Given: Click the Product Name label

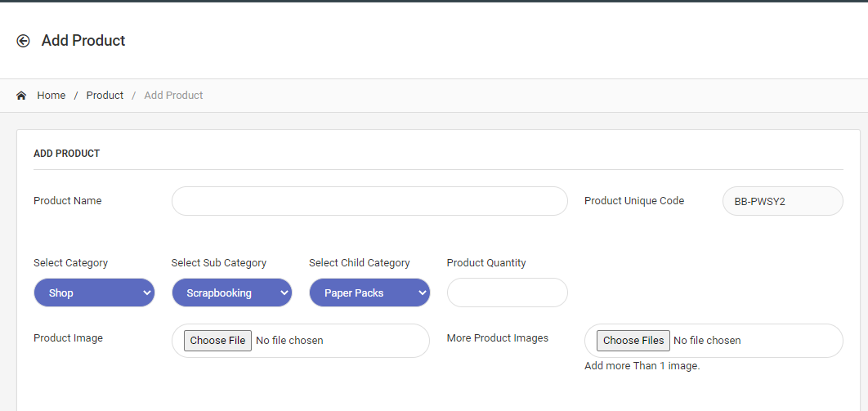Looking at the screenshot, I should pyautogui.click(x=68, y=201).
